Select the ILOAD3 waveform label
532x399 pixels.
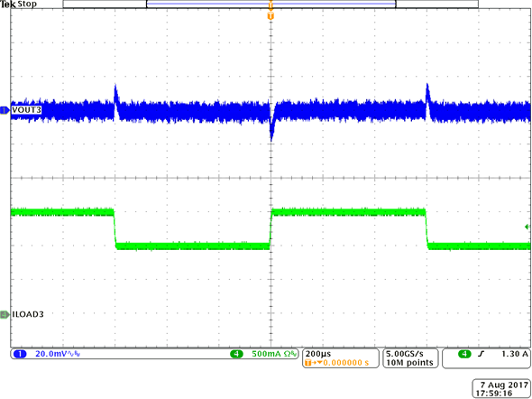pos(27,314)
